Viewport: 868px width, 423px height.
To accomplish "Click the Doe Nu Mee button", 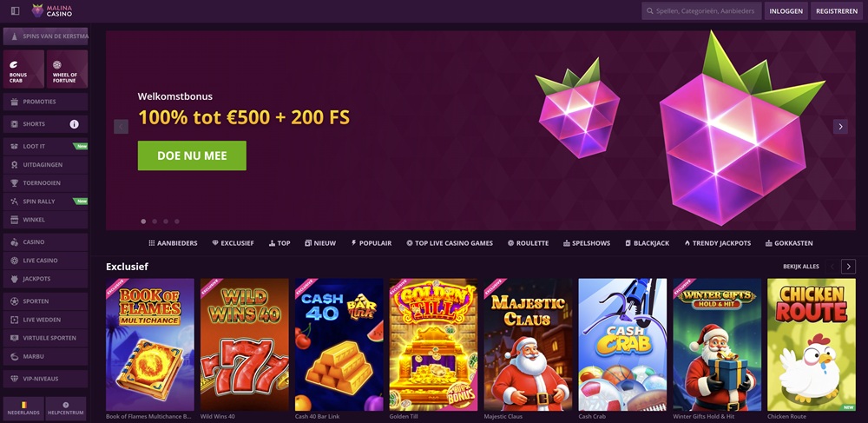I will point(192,155).
